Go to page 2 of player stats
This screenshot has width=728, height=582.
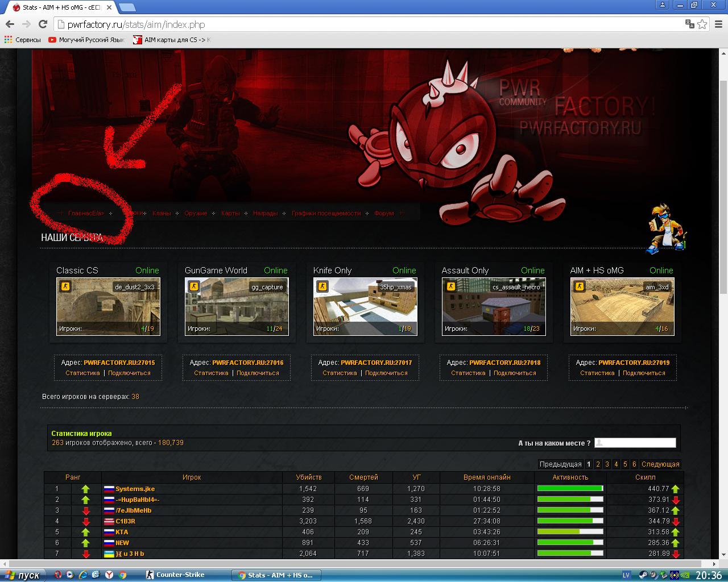[x=598, y=464]
